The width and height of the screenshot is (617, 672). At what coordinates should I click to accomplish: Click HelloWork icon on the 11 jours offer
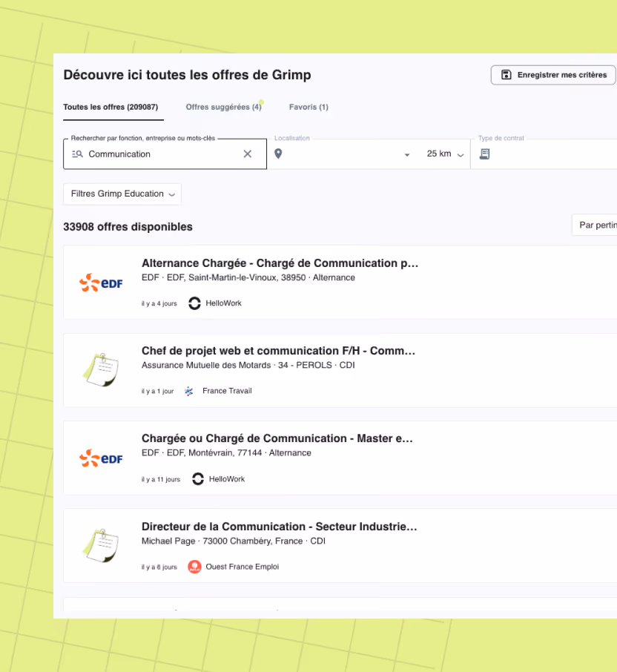[x=198, y=479]
